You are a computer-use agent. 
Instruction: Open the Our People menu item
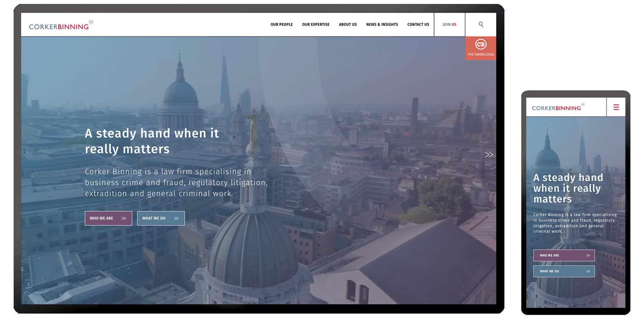pyautogui.click(x=282, y=25)
